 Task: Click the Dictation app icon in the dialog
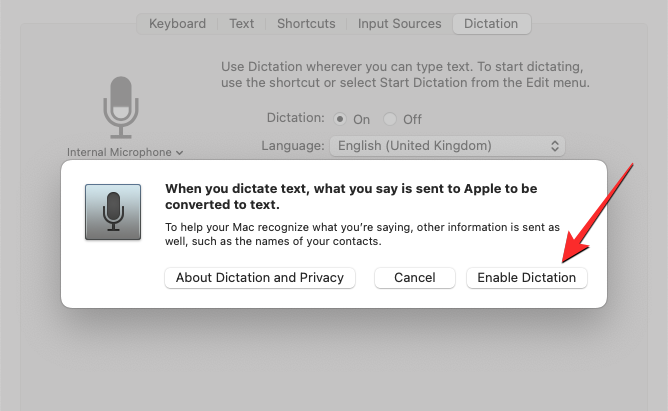[112, 211]
